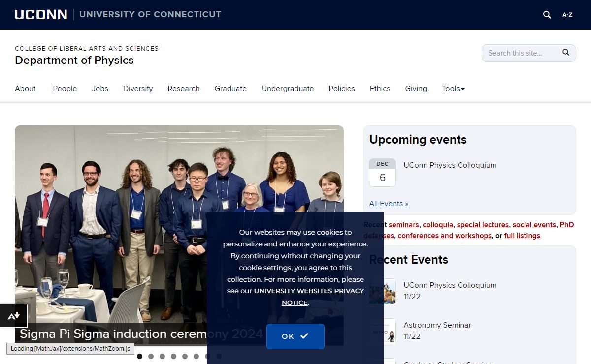Image resolution: width=591 pixels, height=364 pixels.
Task: Open the upcoming UConn Physics Colloquium event
Action: point(450,165)
